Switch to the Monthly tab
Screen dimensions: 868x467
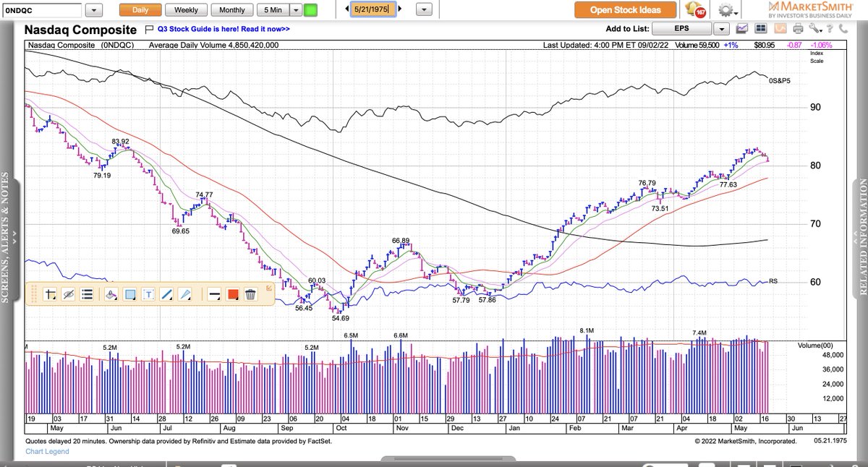[x=231, y=11]
